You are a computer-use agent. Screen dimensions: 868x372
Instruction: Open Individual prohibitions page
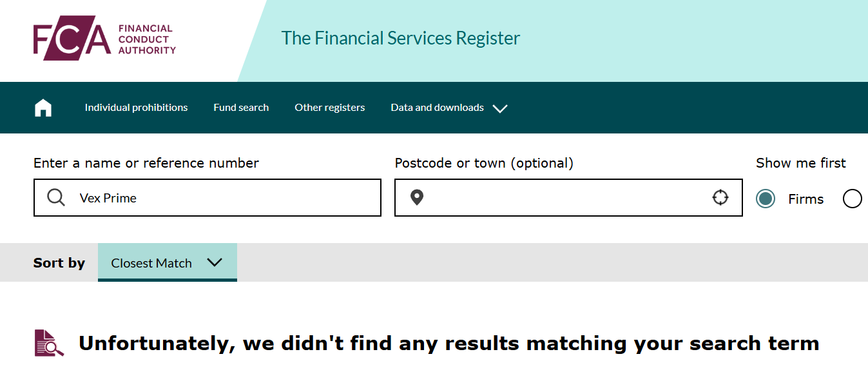[x=136, y=108]
